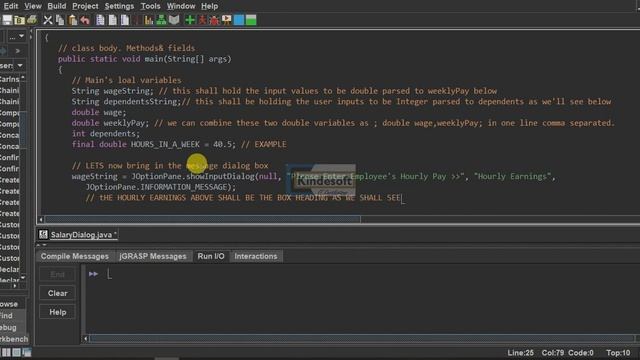
Task: Click the file list scroll-down arrow
Action: (x=23, y=277)
